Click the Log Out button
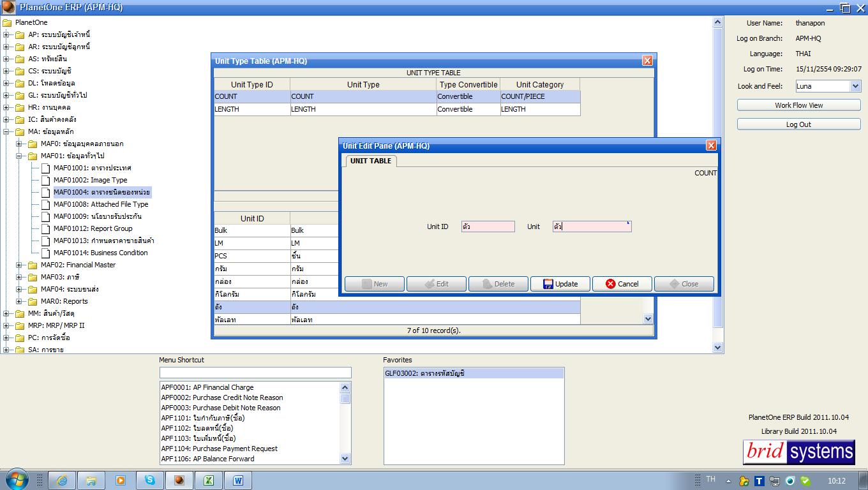868x490 pixels. tap(798, 124)
